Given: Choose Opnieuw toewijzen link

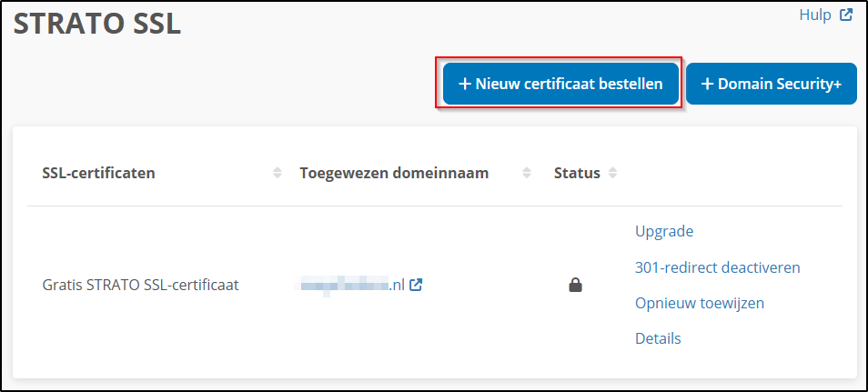Looking at the screenshot, I should tap(700, 304).
